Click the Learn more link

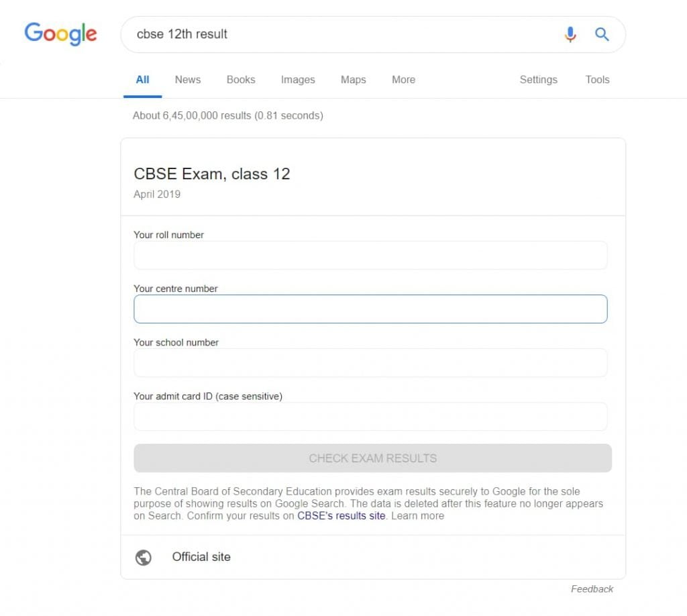417,515
